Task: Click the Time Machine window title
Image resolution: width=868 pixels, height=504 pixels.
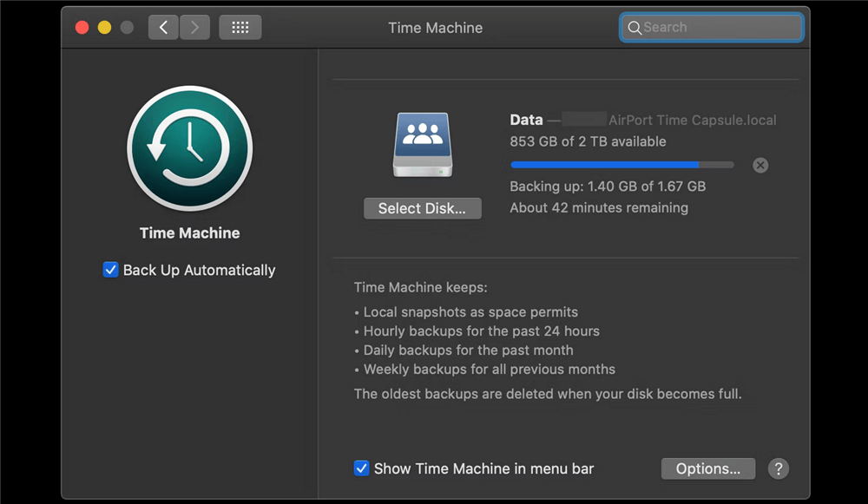Action: pyautogui.click(x=435, y=28)
